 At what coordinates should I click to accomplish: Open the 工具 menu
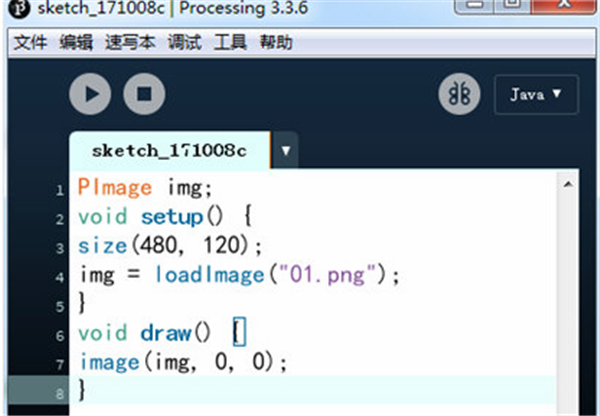click(230, 42)
